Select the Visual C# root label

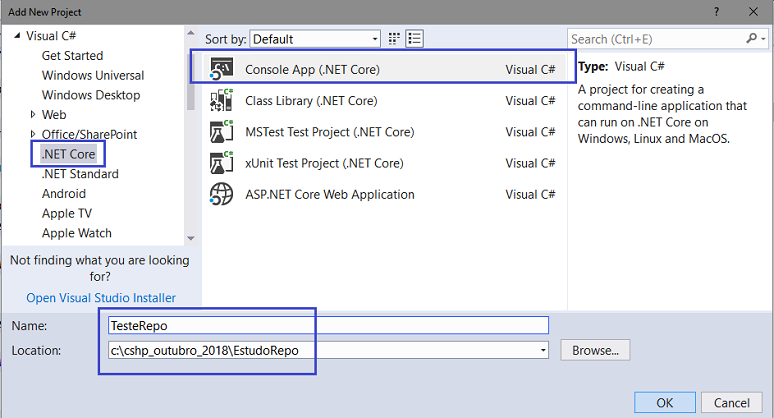[x=51, y=36]
